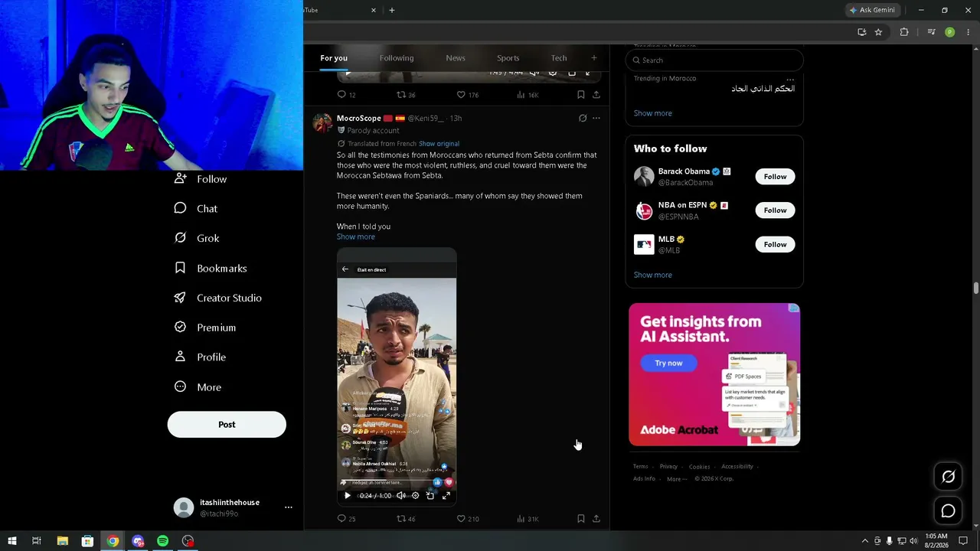980x551 pixels.
Task: Expand the footer More links menu
Action: (676, 479)
